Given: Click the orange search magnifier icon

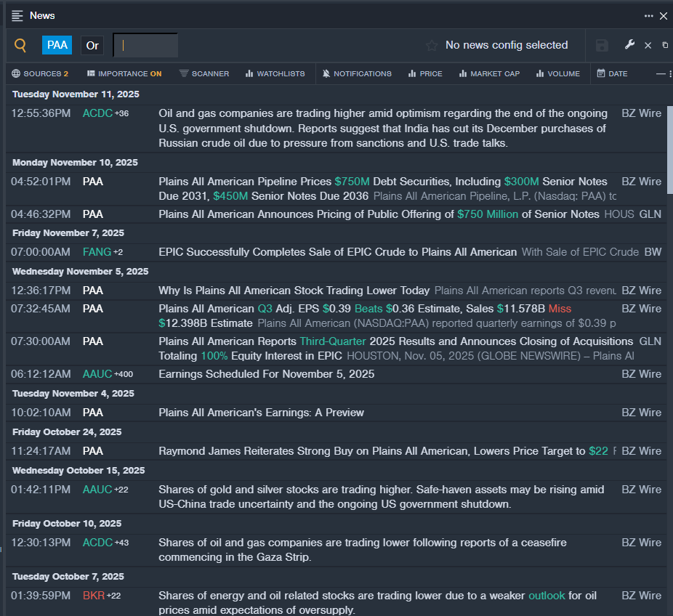Looking at the screenshot, I should [20, 46].
